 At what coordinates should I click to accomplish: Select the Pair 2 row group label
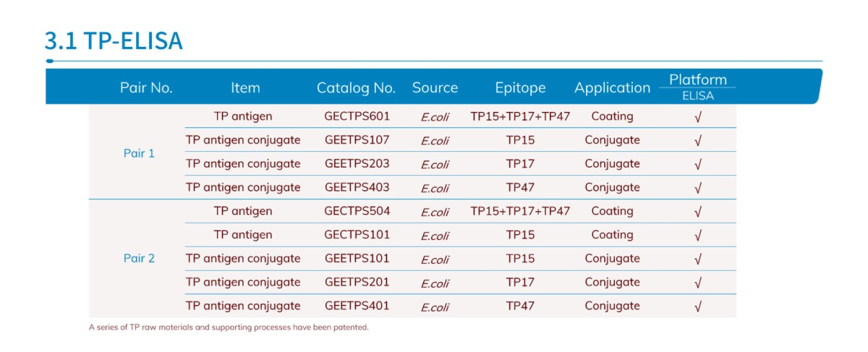(139, 258)
